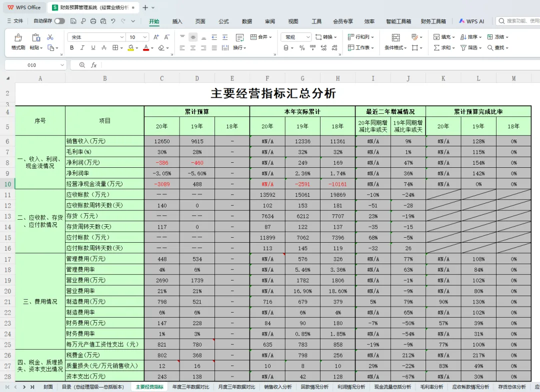
Task: Toggle vertical middle alignment
Action: [x=193, y=37]
